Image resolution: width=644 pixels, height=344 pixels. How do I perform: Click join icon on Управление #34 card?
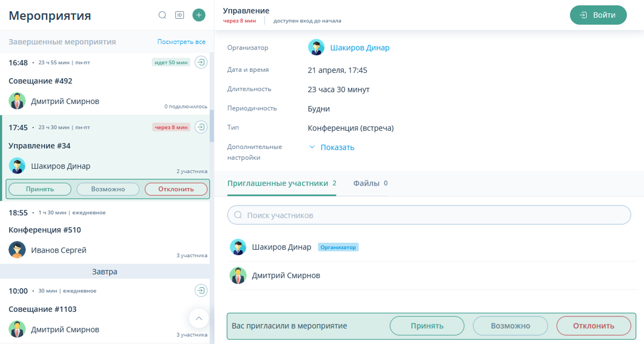pyautogui.click(x=201, y=127)
